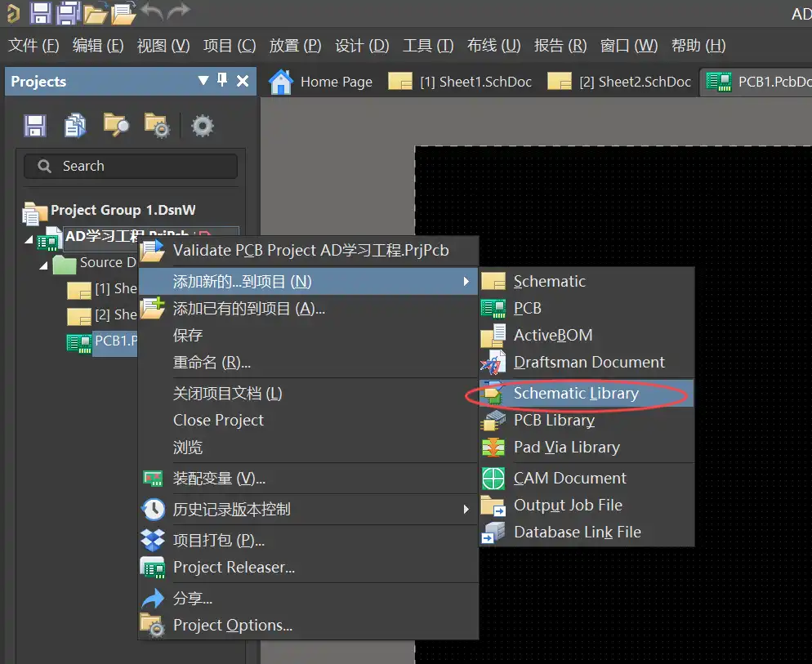Open the Projects panel dropdown arrow
Image resolution: width=812 pixels, height=664 pixels.
coord(203,81)
